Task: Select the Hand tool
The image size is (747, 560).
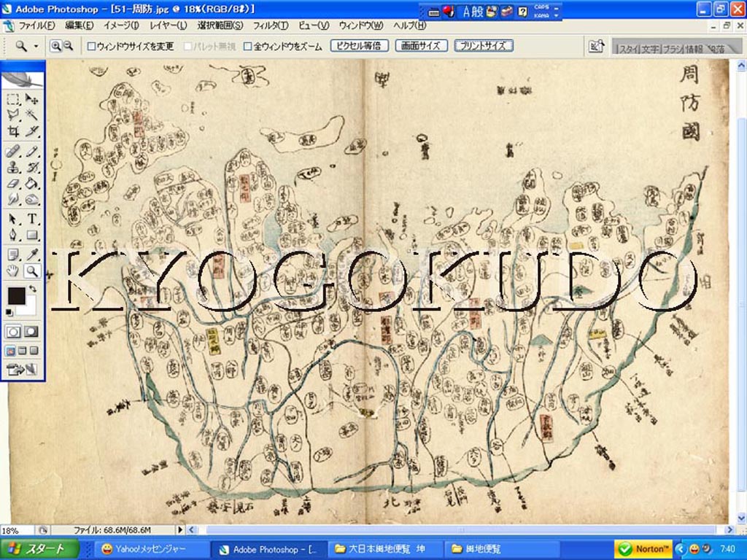Action: tap(13, 271)
